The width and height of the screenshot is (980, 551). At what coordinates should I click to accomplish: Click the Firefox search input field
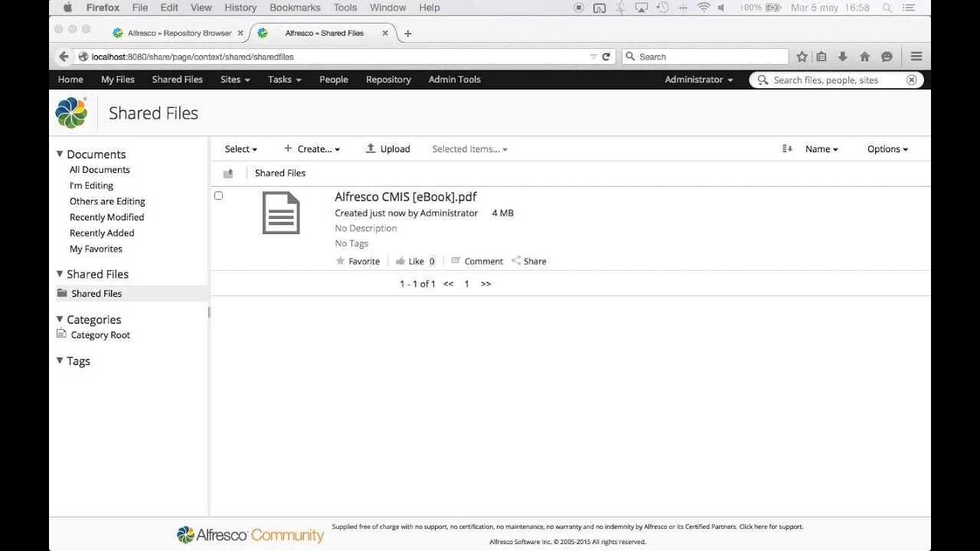pyautogui.click(x=705, y=57)
